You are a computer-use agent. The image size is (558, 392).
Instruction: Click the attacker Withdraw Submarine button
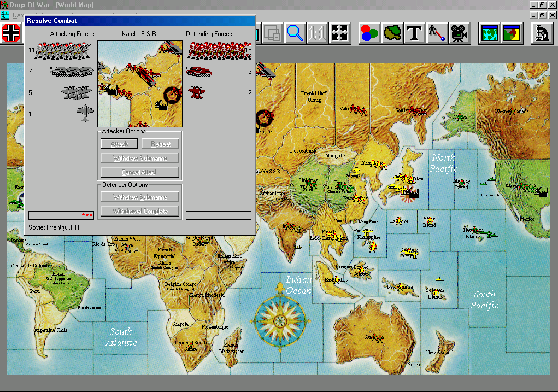[140, 158]
